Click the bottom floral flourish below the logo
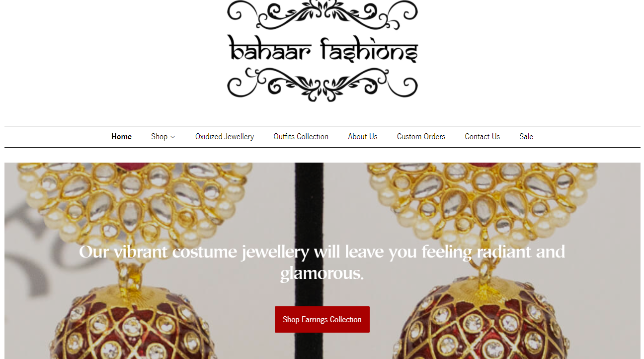 click(322, 85)
